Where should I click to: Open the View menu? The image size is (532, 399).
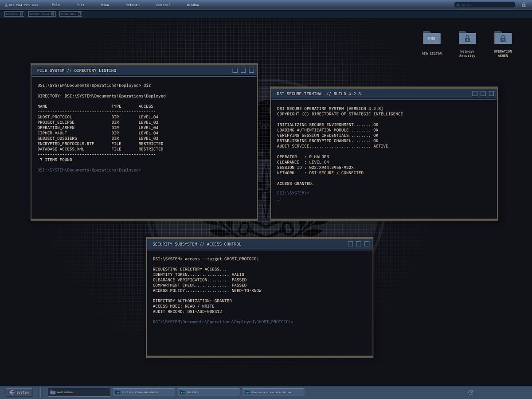[105, 5]
